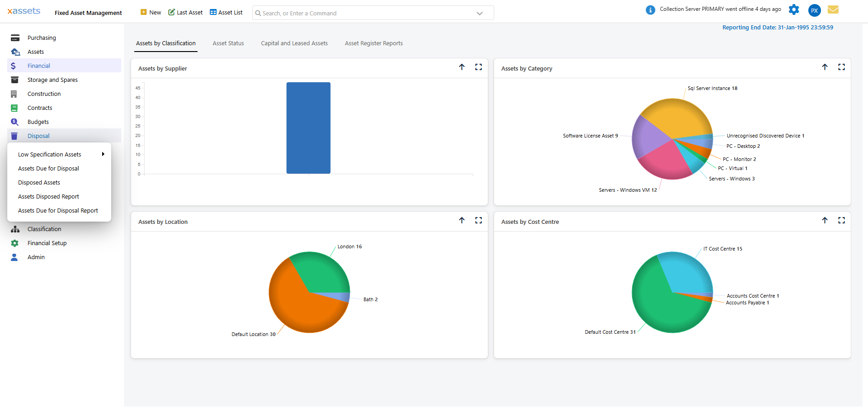
Task: Open the Asset List from toolbar
Action: (x=226, y=13)
